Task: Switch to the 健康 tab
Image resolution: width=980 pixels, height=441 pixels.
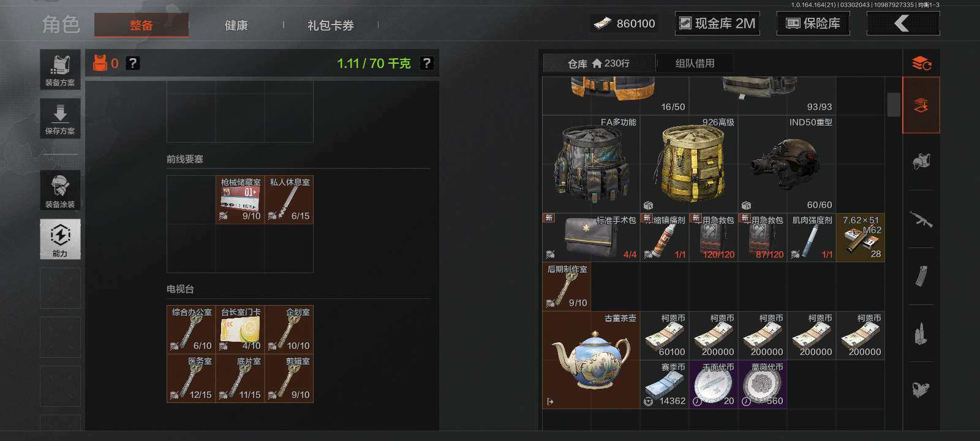Action: click(236, 25)
